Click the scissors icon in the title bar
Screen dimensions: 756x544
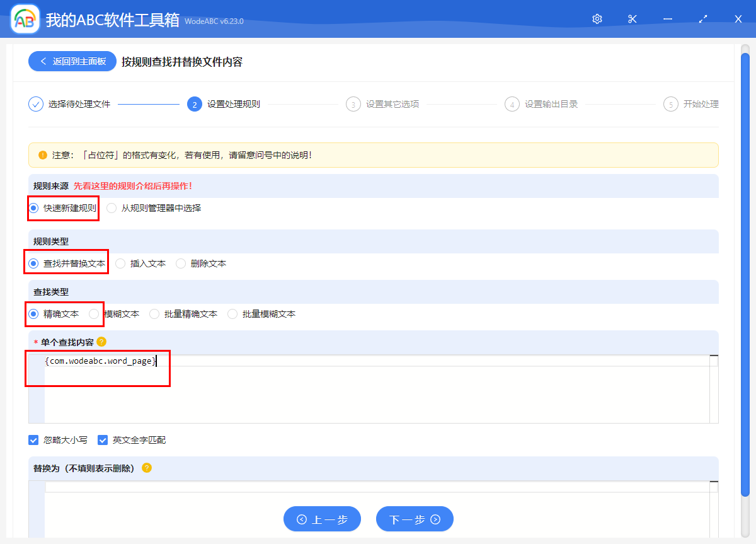coord(632,19)
